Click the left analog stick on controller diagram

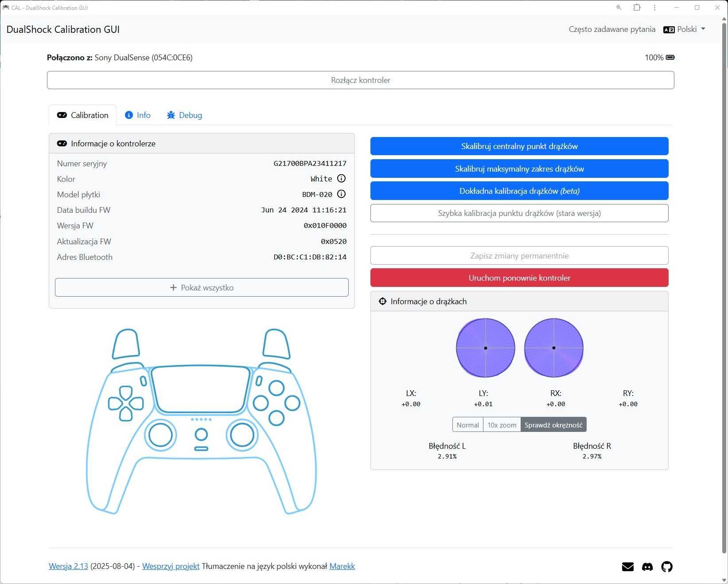coord(160,435)
